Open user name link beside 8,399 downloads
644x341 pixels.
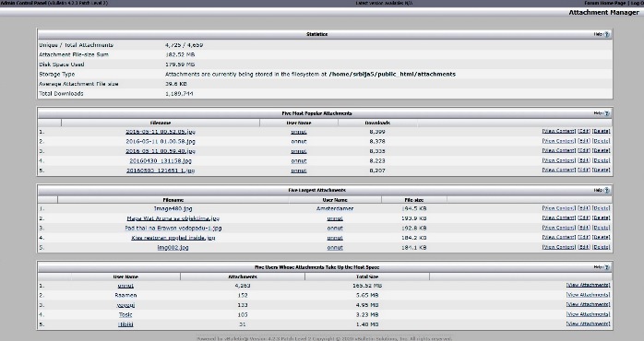pyautogui.click(x=299, y=132)
